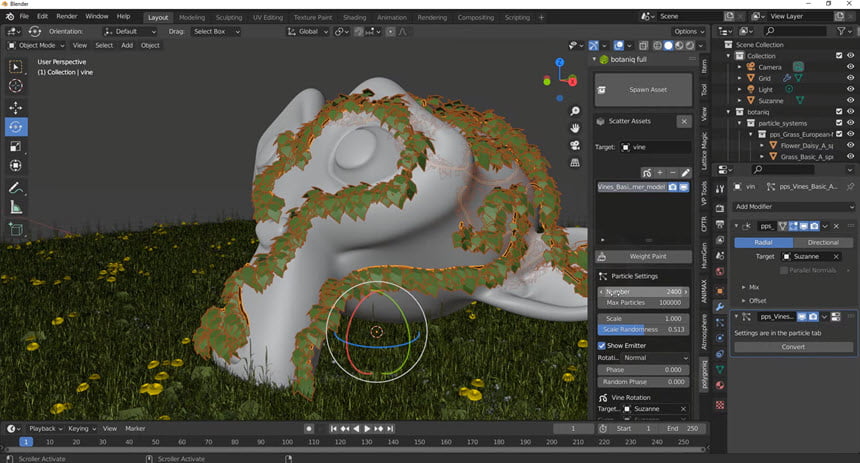The height and width of the screenshot is (463, 860).
Task: Open the Global transform orientation dropdown
Action: point(308,31)
